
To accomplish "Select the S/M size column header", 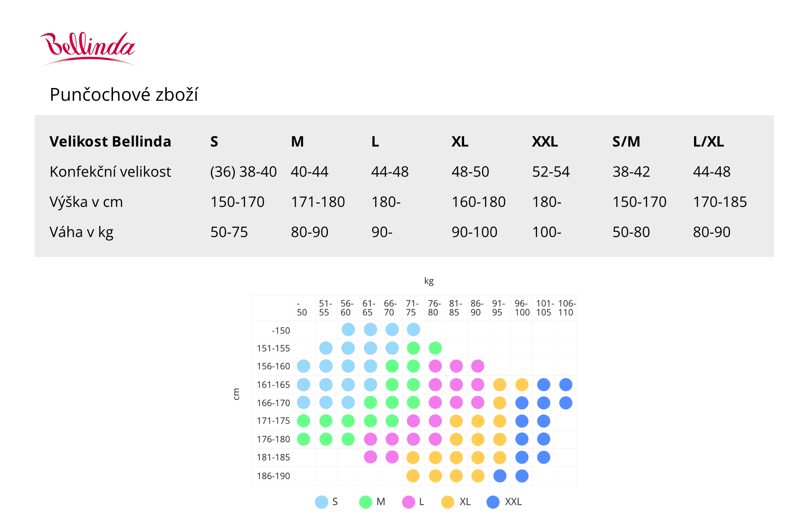I will 626,142.
